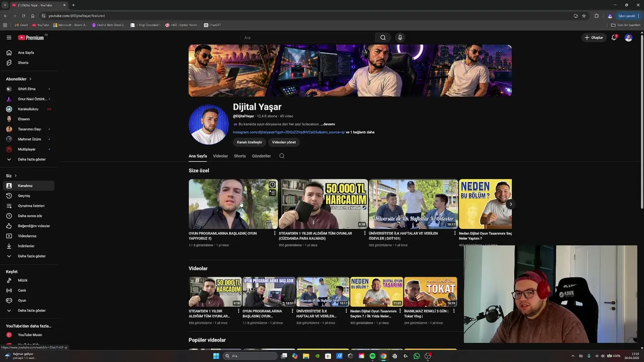Open Oyun under Keşfet

pyautogui.click(x=29, y=300)
